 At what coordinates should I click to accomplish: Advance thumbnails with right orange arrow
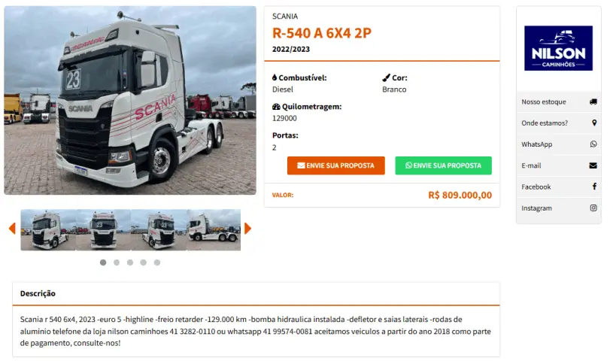247,229
